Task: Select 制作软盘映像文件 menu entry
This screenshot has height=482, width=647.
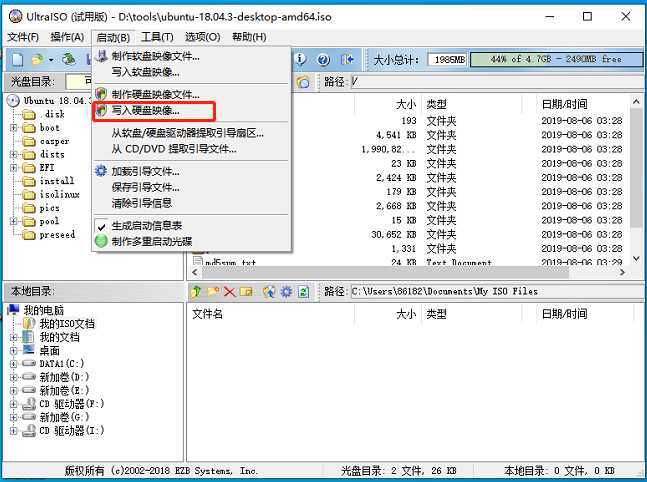Action: (192, 57)
